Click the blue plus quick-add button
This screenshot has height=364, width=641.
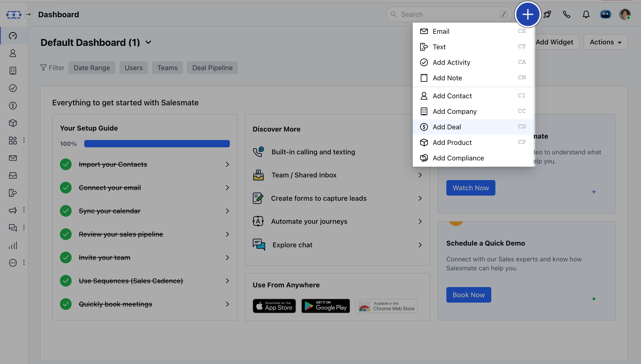click(x=527, y=14)
